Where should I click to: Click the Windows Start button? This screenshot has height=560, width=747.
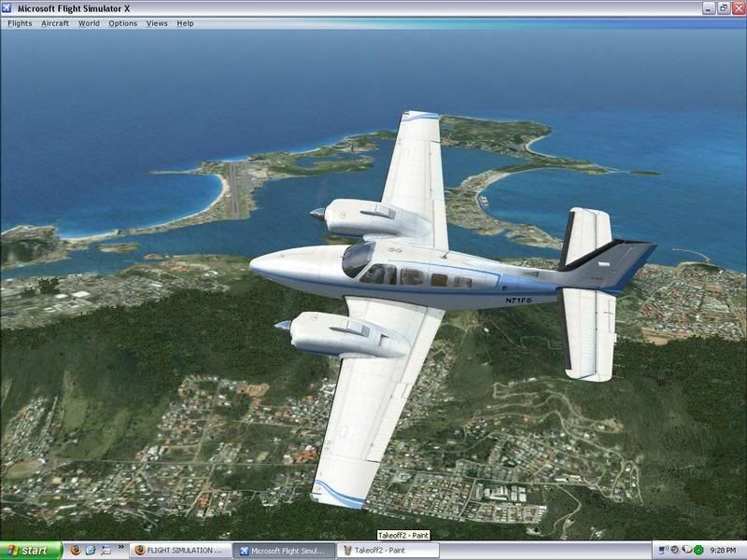pos(31,551)
